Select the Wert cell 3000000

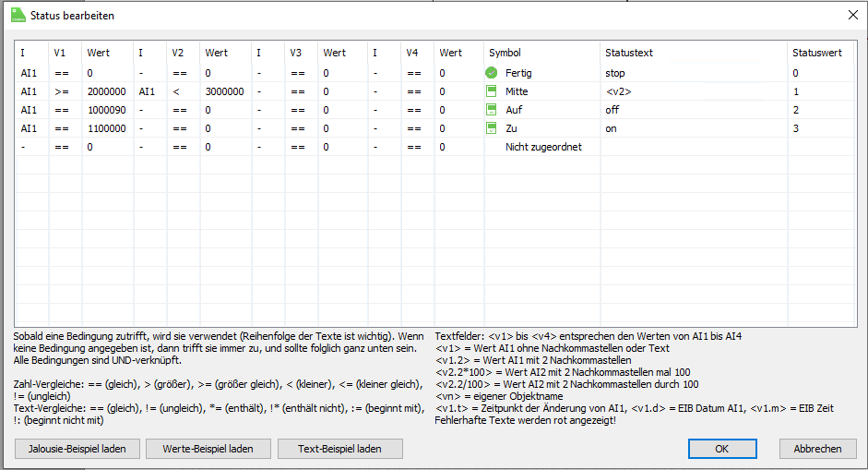pyautogui.click(x=225, y=91)
